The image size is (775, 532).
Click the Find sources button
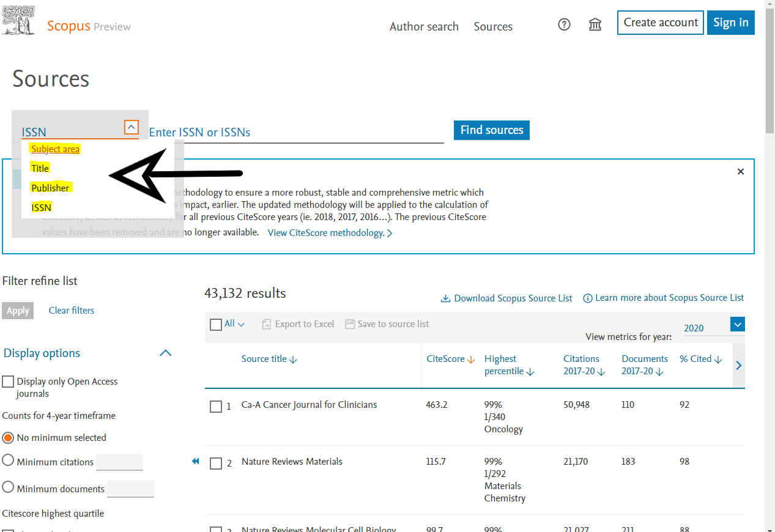492,130
